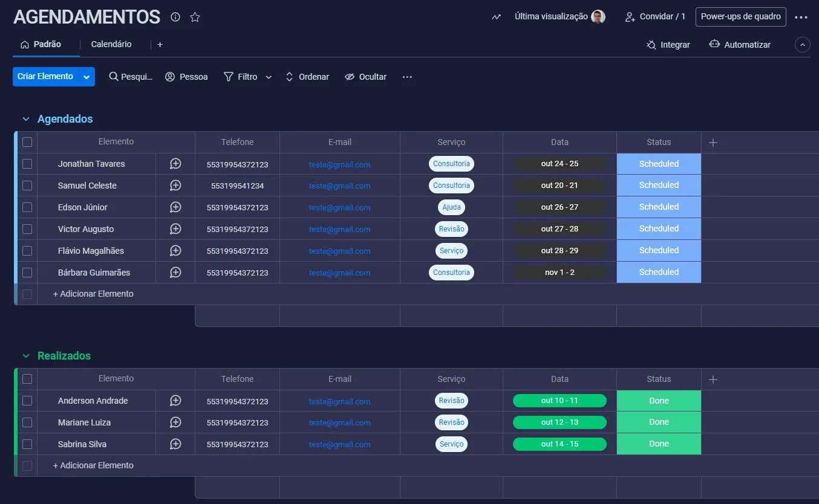Open Power-ups de quadro

(x=740, y=17)
